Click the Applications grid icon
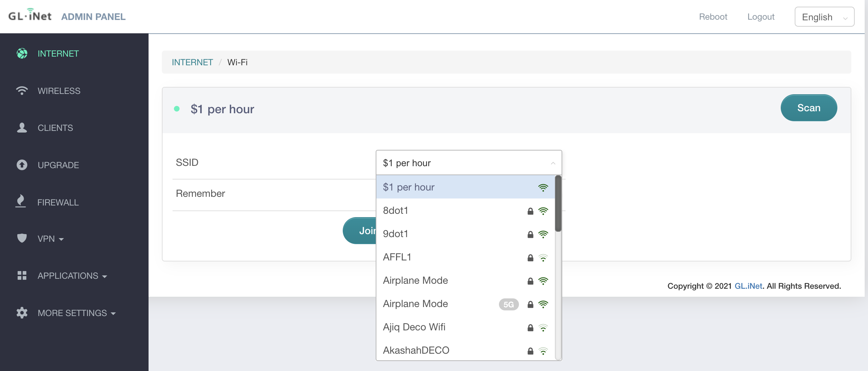The width and height of the screenshot is (868, 371). [x=22, y=275]
